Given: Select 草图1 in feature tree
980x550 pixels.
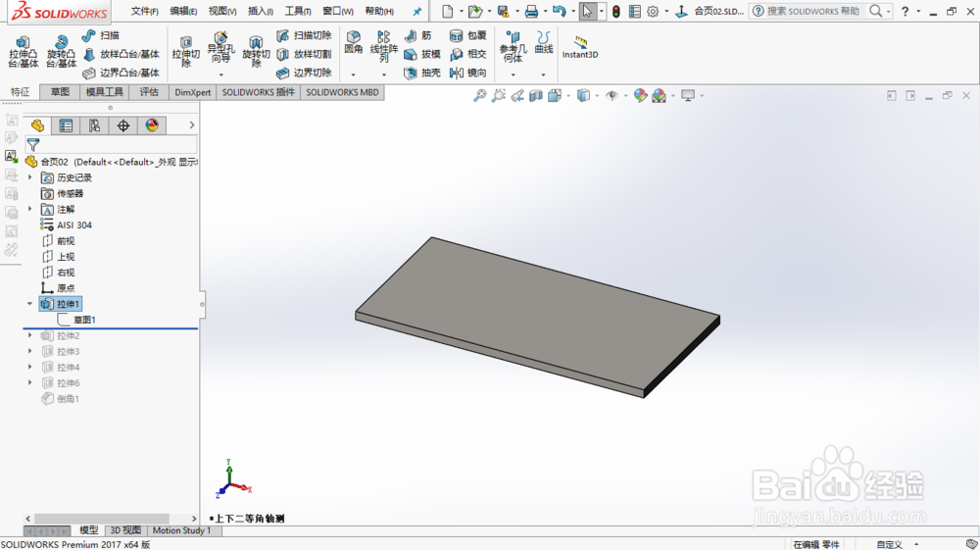Looking at the screenshot, I should click(x=76, y=320).
